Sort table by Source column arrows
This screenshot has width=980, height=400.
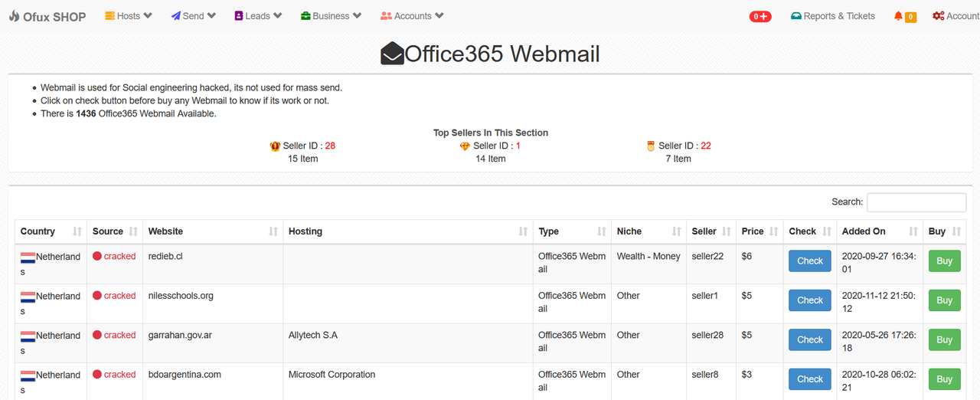pyautogui.click(x=133, y=231)
